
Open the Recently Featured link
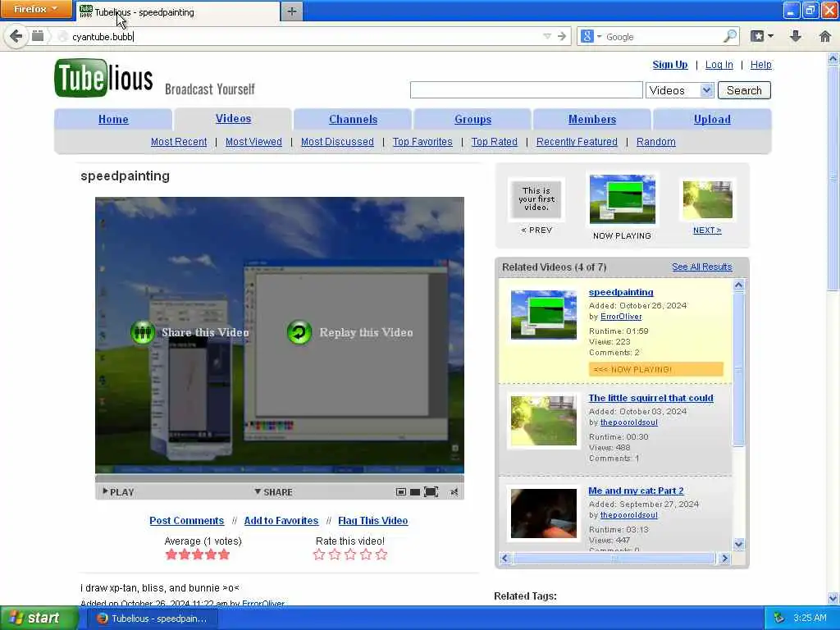(577, 142)
